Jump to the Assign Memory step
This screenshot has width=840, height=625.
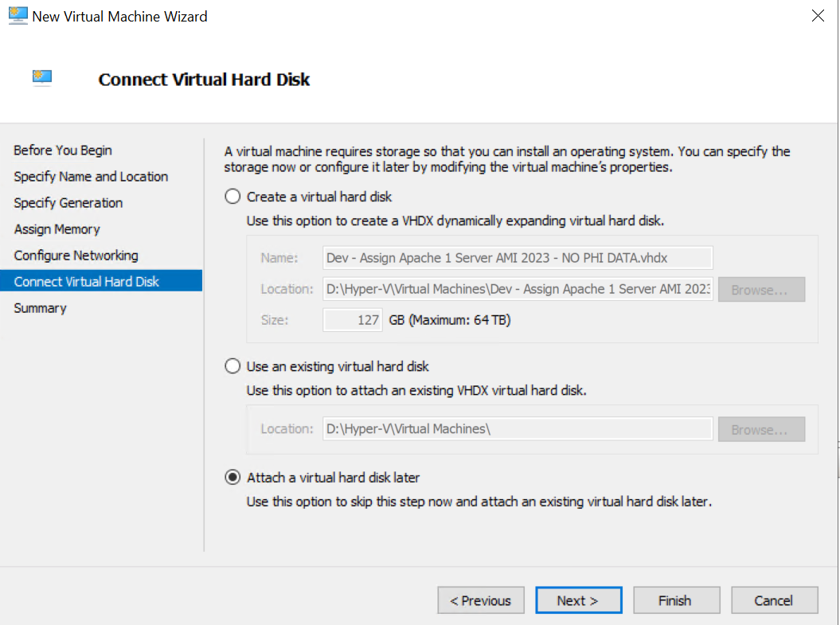57,229
